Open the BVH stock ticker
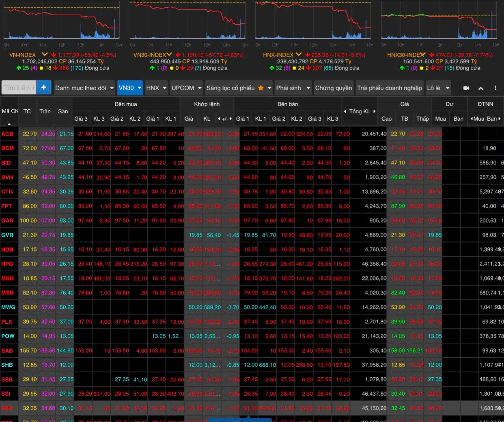Viewport: 504px width, 422px height. click(x=7, y=177)
